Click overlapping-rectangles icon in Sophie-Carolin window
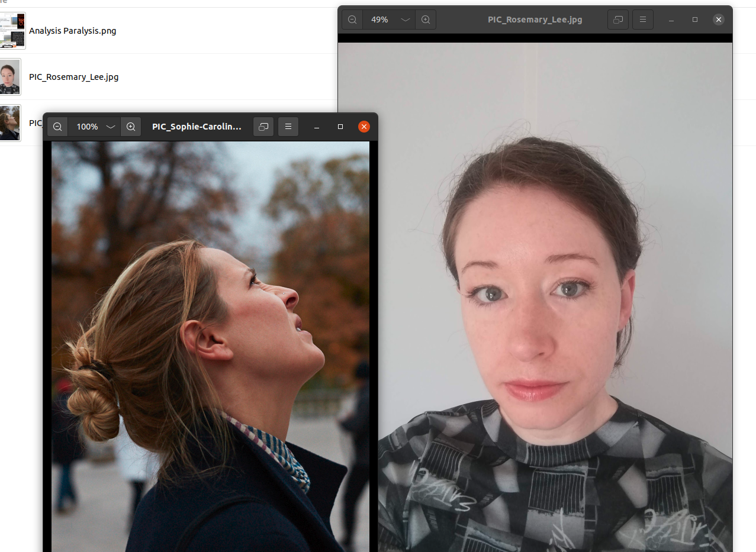This screenshot has width=756, height=552. [263, 127]
